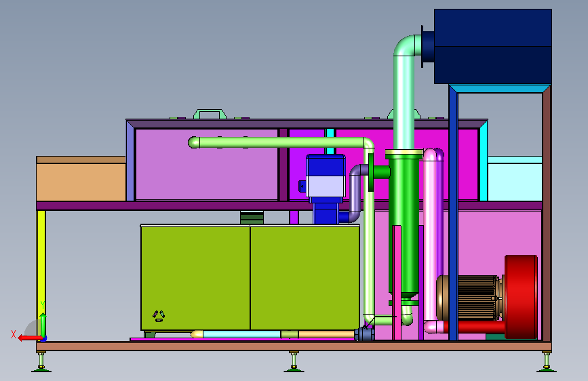Viewport: 588px width, 381px height.
Task: Select the blue pump motor cap
Action: coord(326,165)
